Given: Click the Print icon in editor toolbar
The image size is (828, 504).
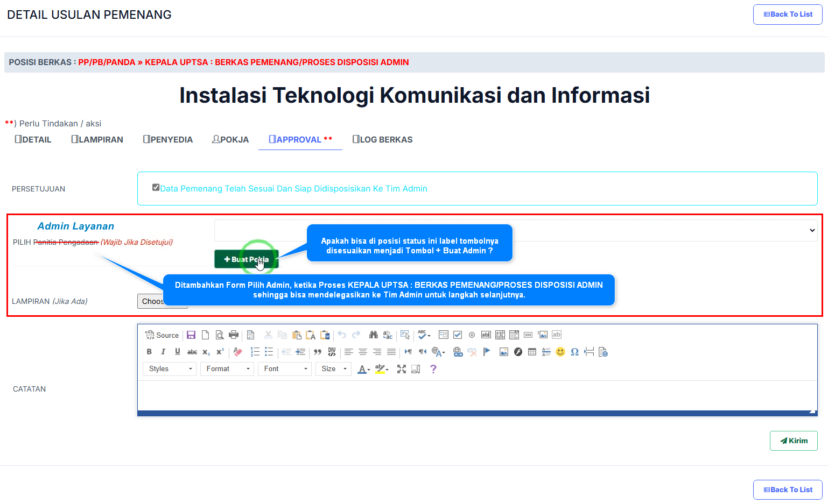Looking at the screenshot, I should click(234, 335).
